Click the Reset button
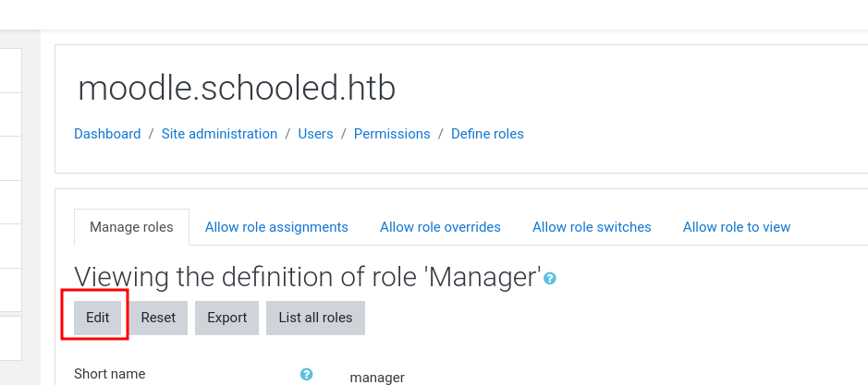The image size is (868, 385). [158, 318]
